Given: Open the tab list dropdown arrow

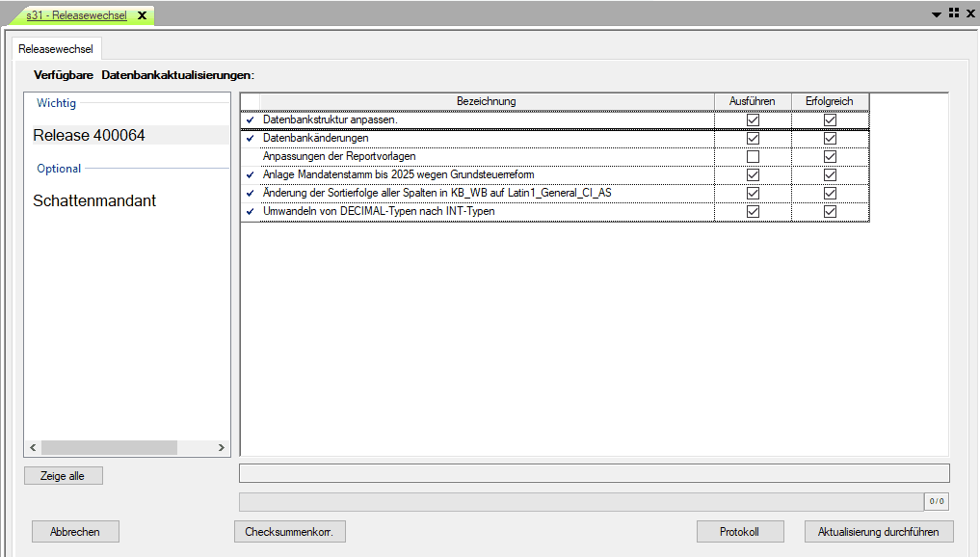Looking at the screenshot, I should pyautogui.click(x=937, y=14).
